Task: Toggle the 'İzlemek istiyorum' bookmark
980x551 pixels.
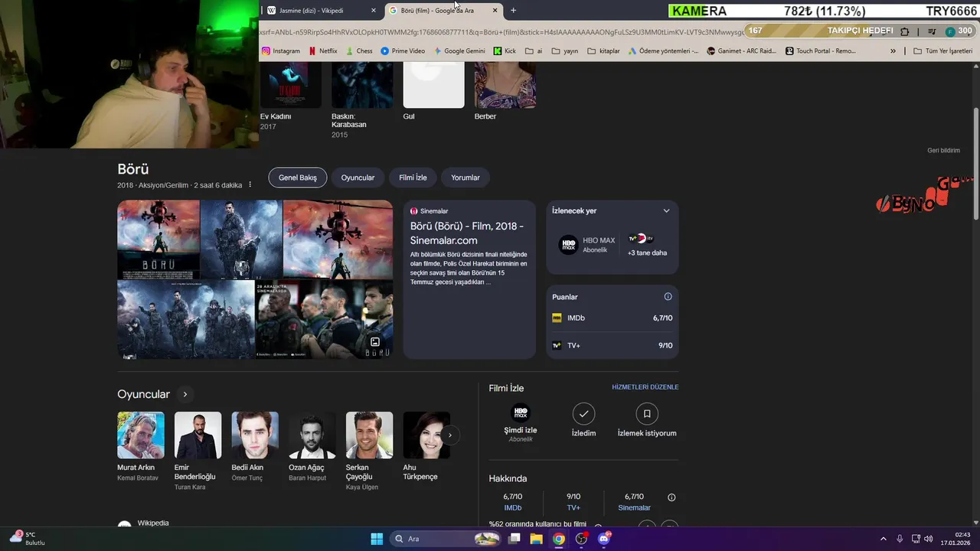Action: tap(647, 421)
